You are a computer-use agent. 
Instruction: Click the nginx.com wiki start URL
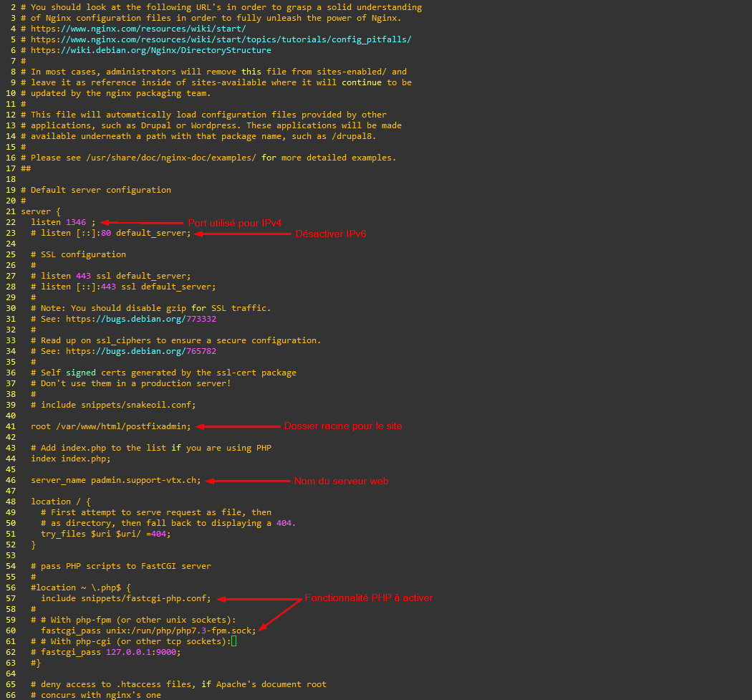coord(138,29)
